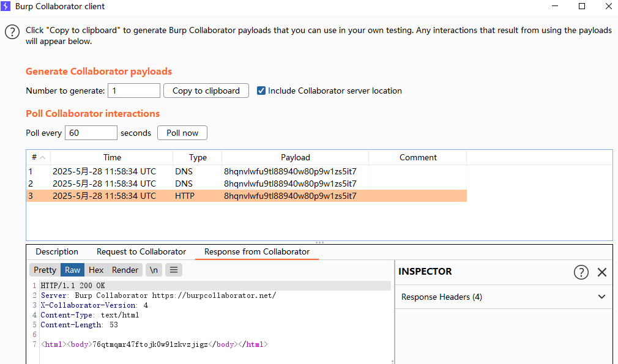The width and height of the screenshot is (618, 364).
Task: Open Request to Collaborator tab
Action: click(x=141, y=251)
